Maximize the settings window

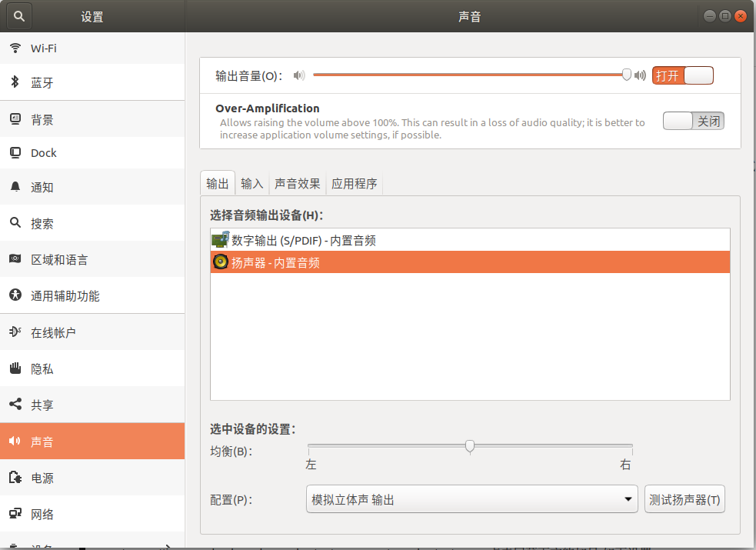point(725,16)
